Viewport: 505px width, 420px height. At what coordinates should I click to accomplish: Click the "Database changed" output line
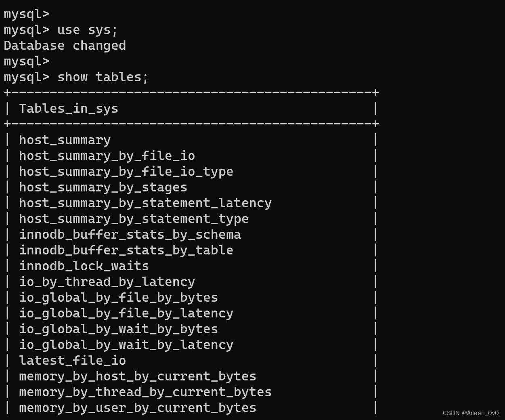tap(65, 46)
